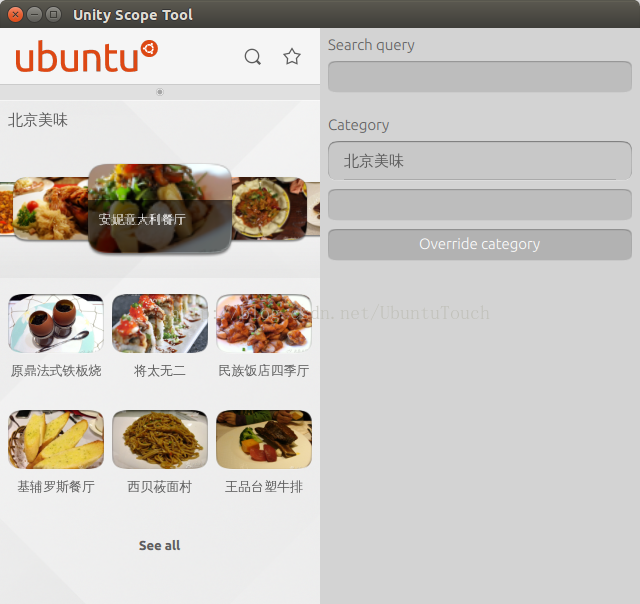Select carousel image left of 安妮意大利餐厅
The height and width of the screenshot is (604, 640).
(x=51, y=208)
